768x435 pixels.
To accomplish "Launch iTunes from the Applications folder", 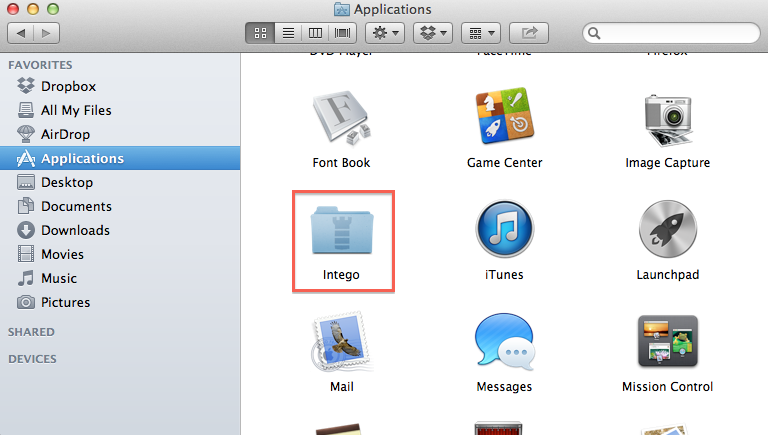I will [504, 229].
